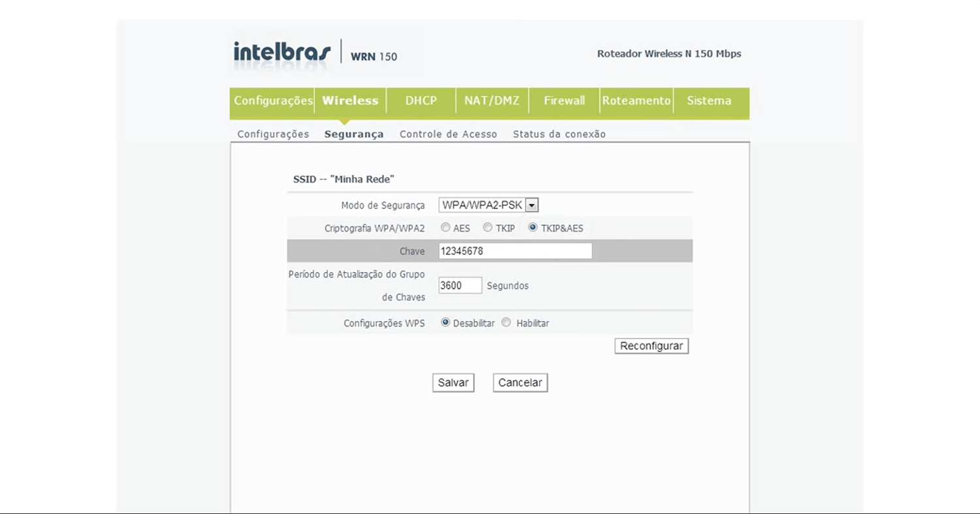Switch to the Wireless main tab
980x514 pixels.
click(x=350, y=101)
